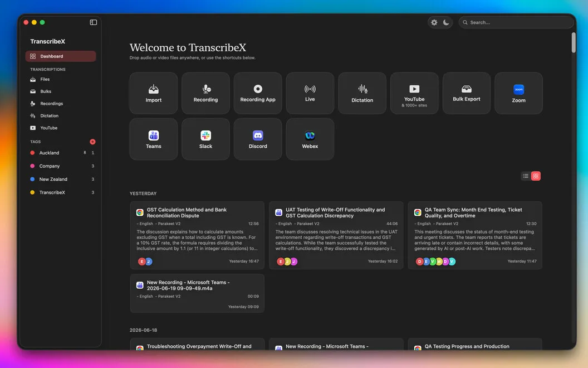Screen dimensions: 588x368
Task: Select Dashboard in the sidebar
Action: tap(61, 56)
